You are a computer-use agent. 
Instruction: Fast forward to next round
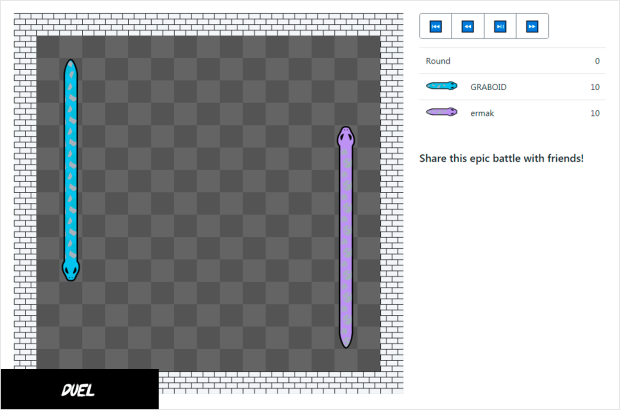pos(532,26)
